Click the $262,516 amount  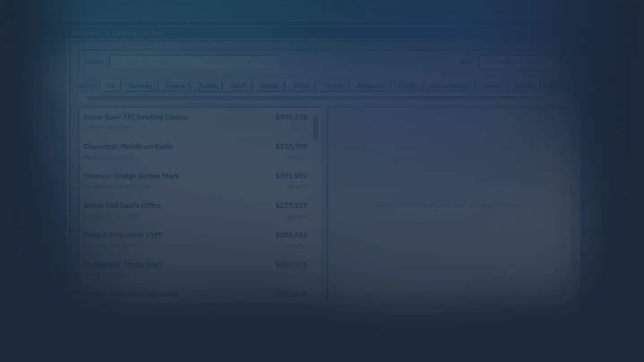tap(291, 265)
